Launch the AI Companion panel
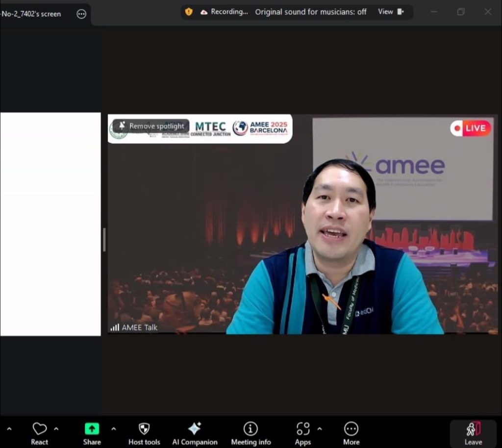The width and height of the screenshot is (502, 448). (195, 433)
